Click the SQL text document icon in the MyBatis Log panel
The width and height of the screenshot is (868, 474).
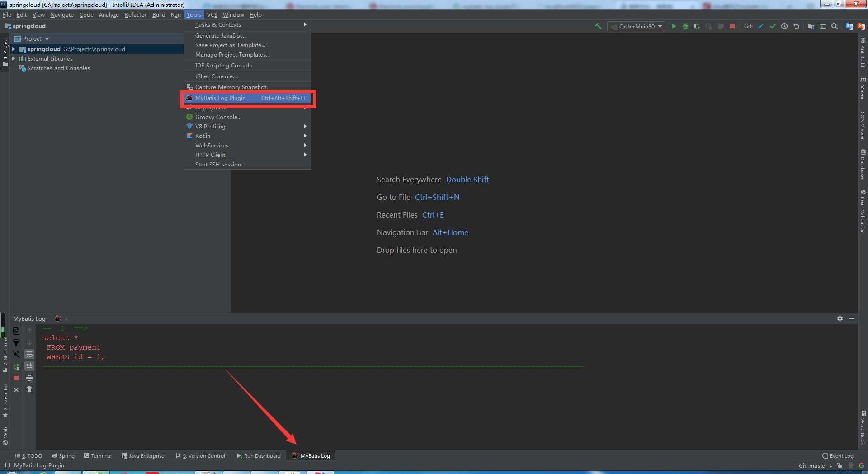pos(16,331)
